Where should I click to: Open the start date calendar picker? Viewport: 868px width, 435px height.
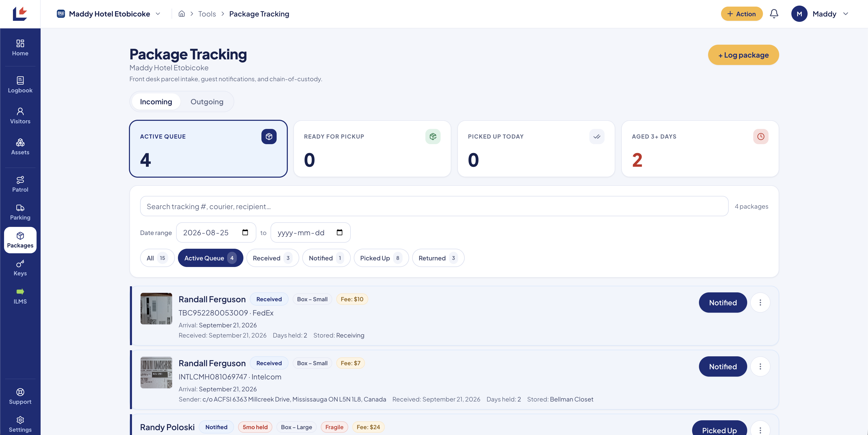pos(245,232)
